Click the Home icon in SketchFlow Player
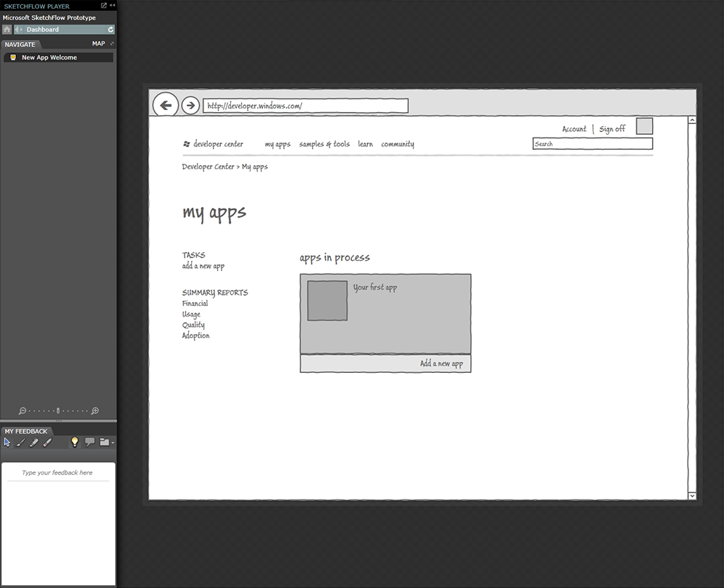The height and width of the screenshot is (588, 724). tap(7, 30)
